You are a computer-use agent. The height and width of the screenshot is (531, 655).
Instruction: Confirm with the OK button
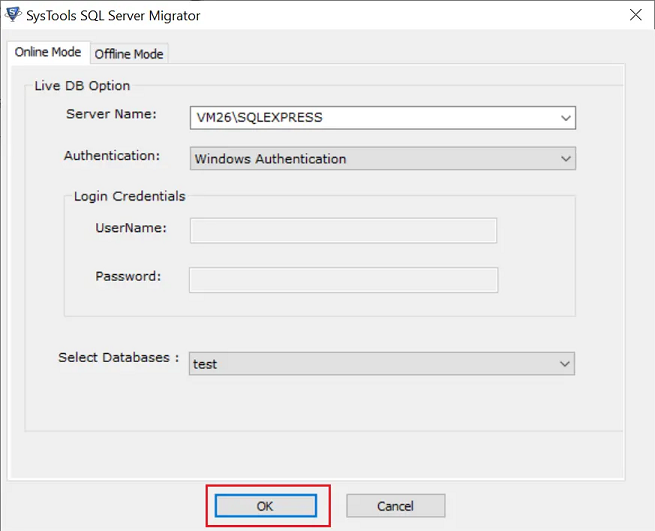coord(266,506)
